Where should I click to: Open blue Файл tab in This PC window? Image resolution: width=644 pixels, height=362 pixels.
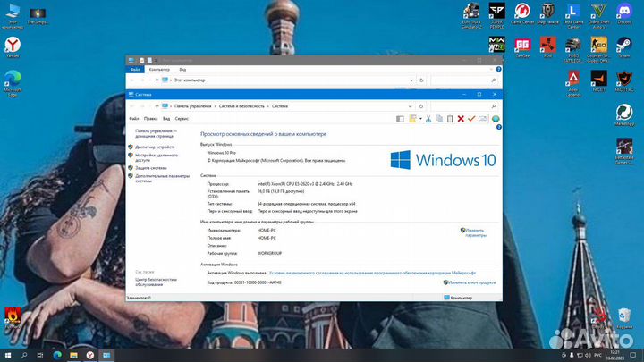135,70
